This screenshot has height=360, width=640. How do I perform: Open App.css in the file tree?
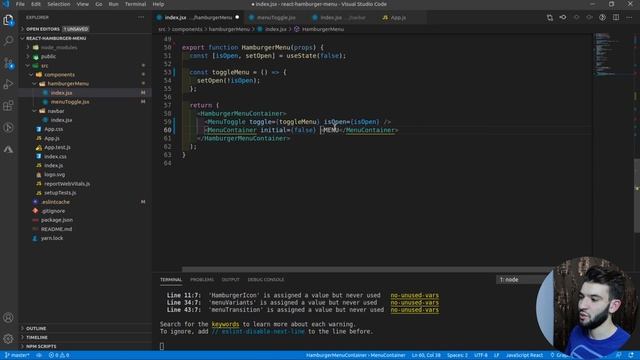53,129
